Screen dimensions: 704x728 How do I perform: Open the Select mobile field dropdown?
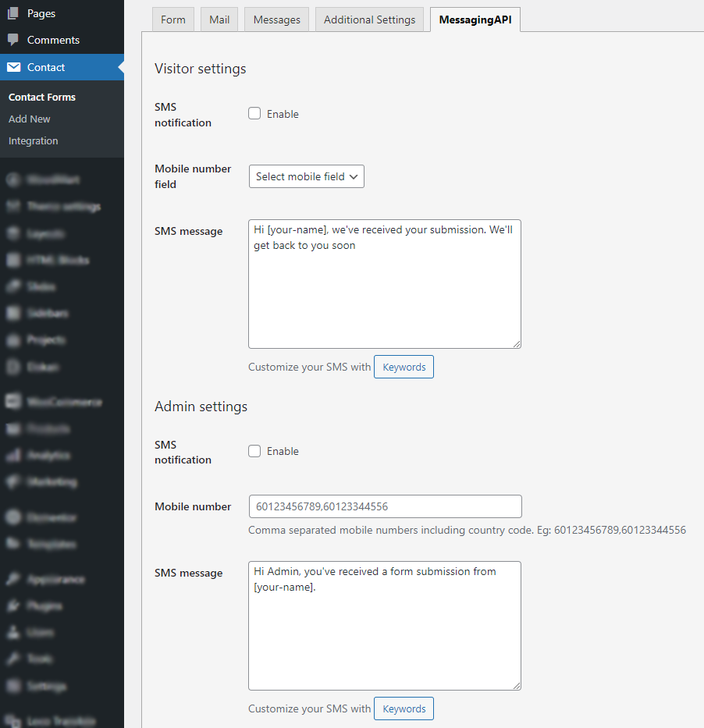click(307, 176)
